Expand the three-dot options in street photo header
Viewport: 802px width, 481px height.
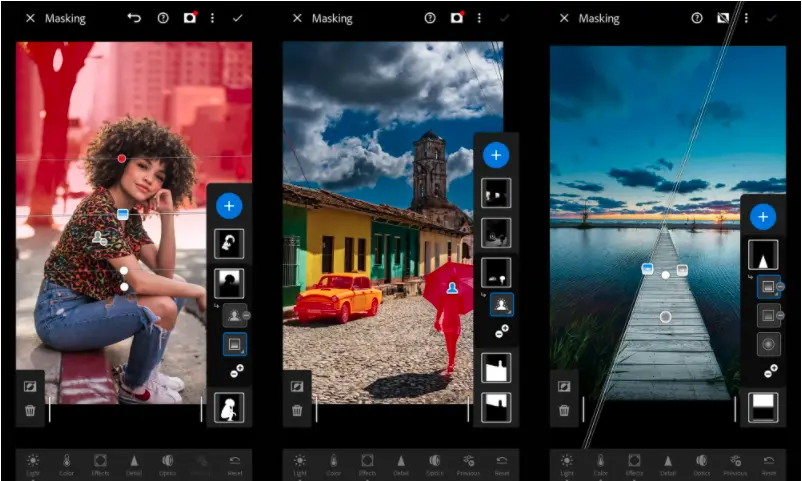click(x=479, y=18)
